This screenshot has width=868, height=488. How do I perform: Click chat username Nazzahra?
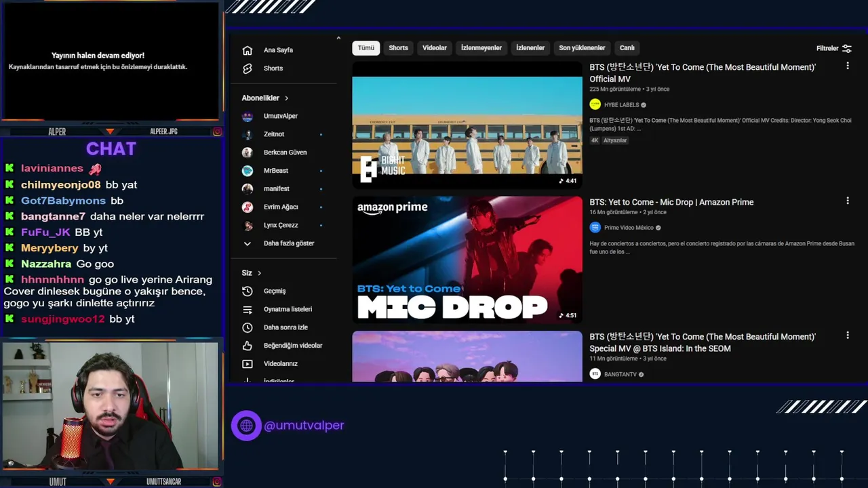pyautogui.click(x=45, y=264)
